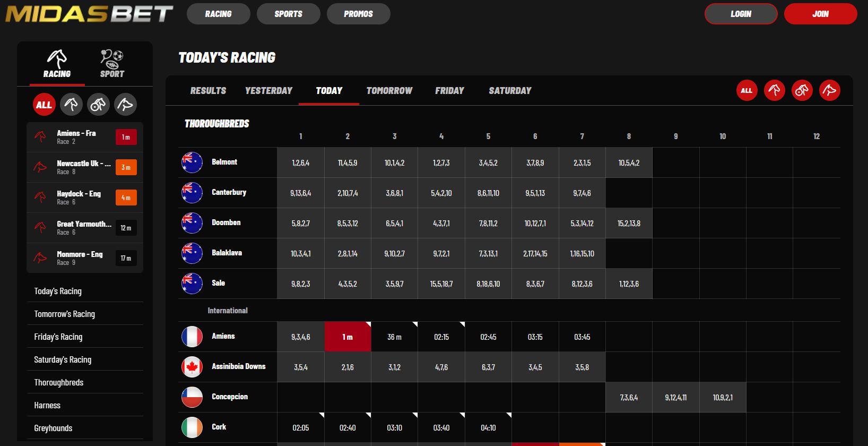Open Cork race 5 at 04:10
Screen dimensions: 868x446
(488, 427)
